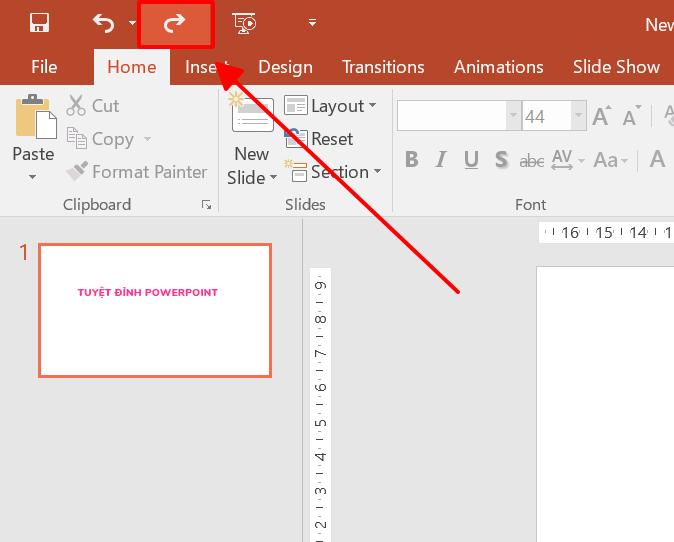The height and width of the screenshot is (542, 674).
Task: Open Change Case menu
Action: [x=611, y=160]
